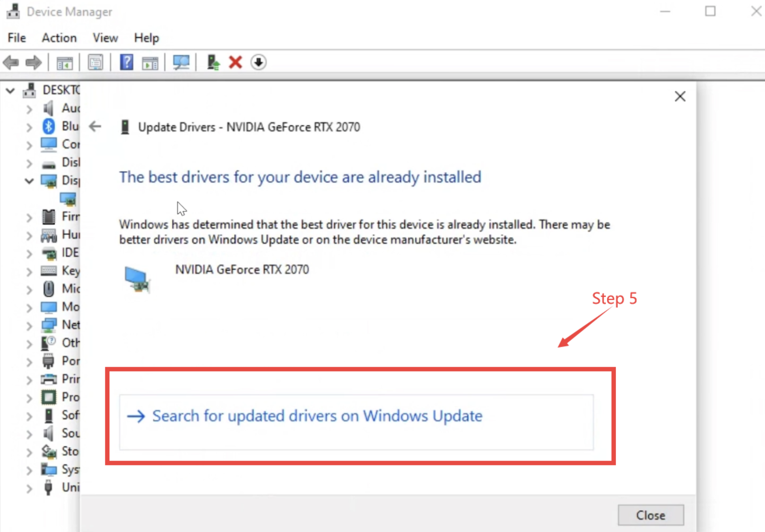The image size is (765, 532).
Task: Select the Mice category icon
Action: point(49,289)
